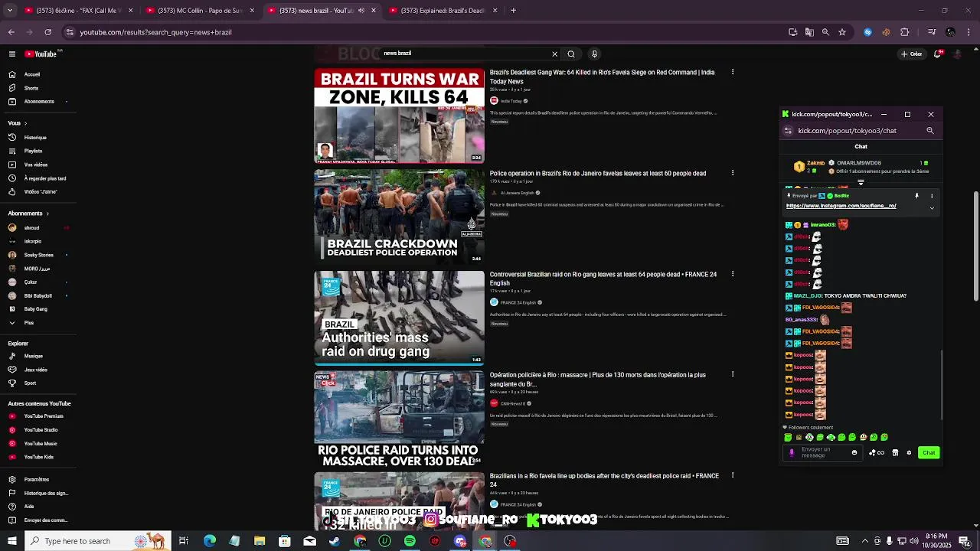Open the emoji picker in Kick message box
Viewport: 980px width, 551px height.
tap(854, 453)
